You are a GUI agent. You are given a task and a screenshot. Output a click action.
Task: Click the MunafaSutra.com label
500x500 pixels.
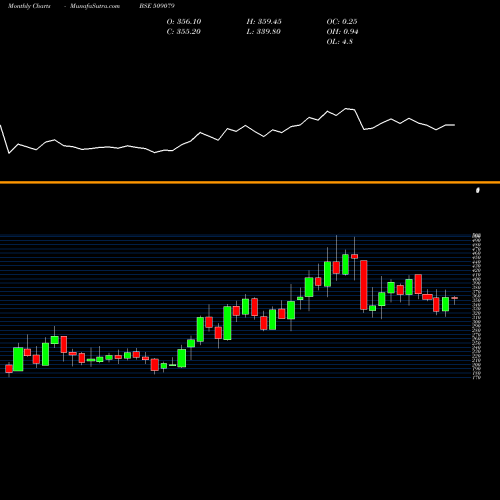pyautogui.click(x=95, y=6)
